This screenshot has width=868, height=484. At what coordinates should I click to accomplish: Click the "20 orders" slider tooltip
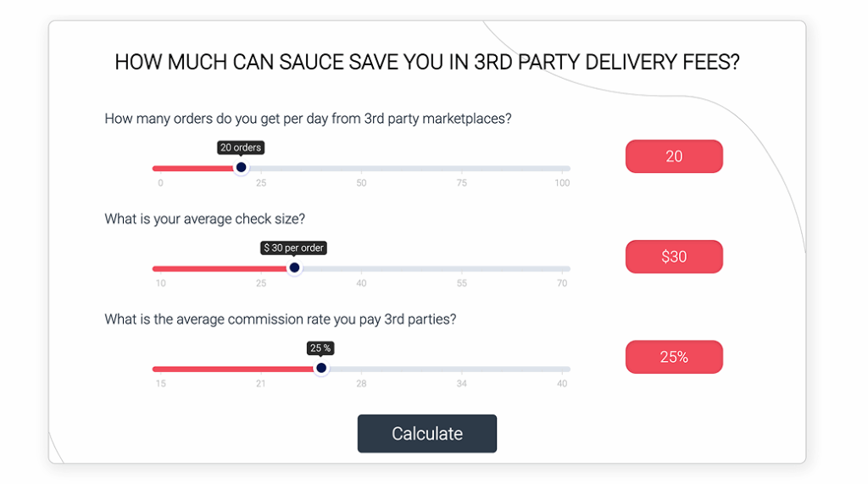tap(241, 147)
